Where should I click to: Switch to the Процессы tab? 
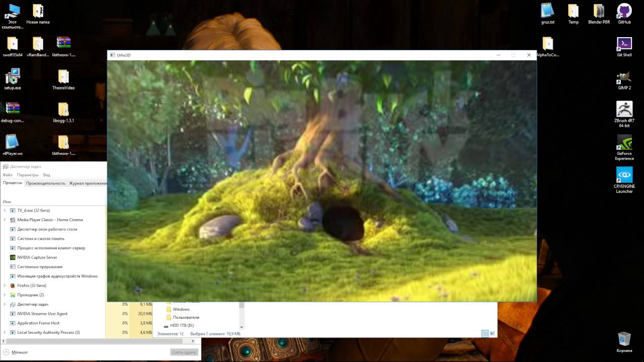tap(12, 183)
